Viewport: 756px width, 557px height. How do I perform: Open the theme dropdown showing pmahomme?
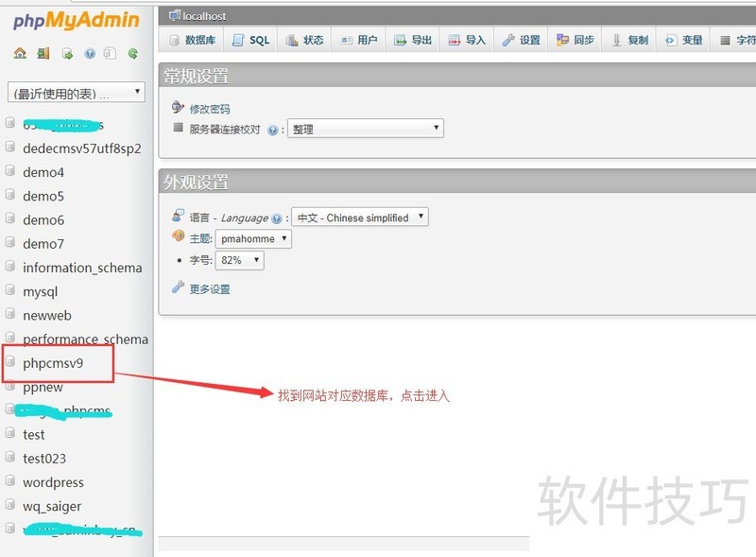253,239
